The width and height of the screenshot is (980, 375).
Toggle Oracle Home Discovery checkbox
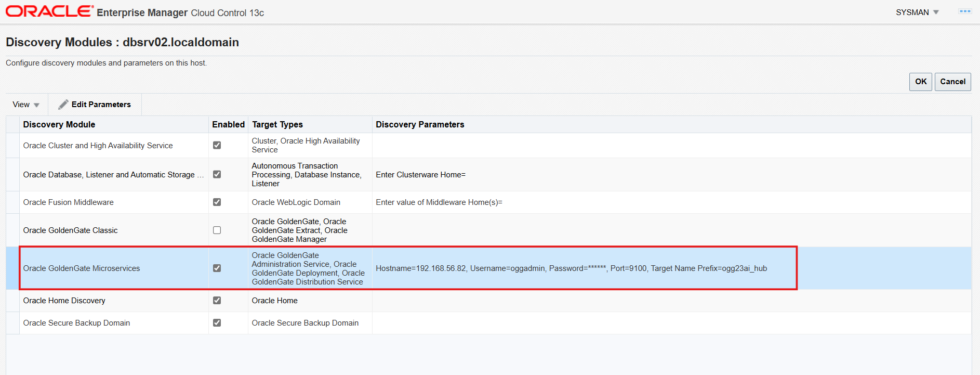[217, 300]
